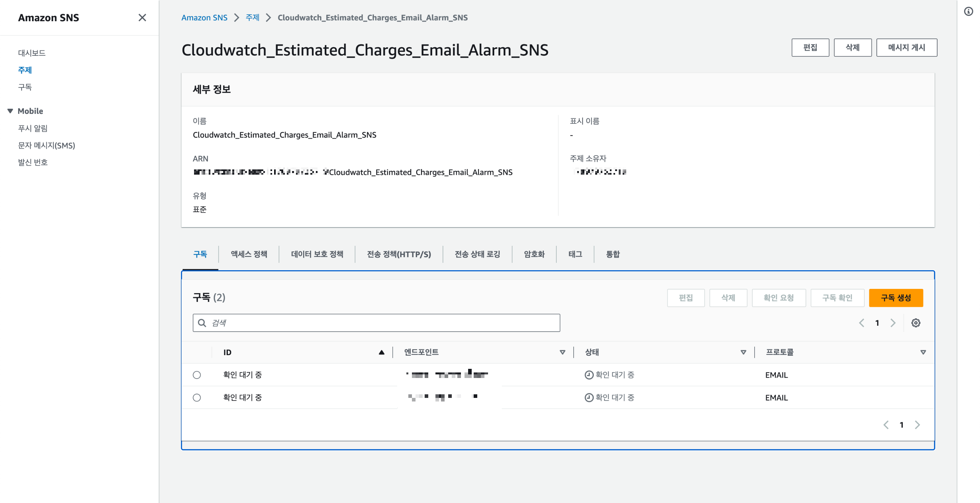Screen dimensions: 980x503
Task: Switch to the 암호화 tab
Action: pyautogui.click(x=534, y=254)
